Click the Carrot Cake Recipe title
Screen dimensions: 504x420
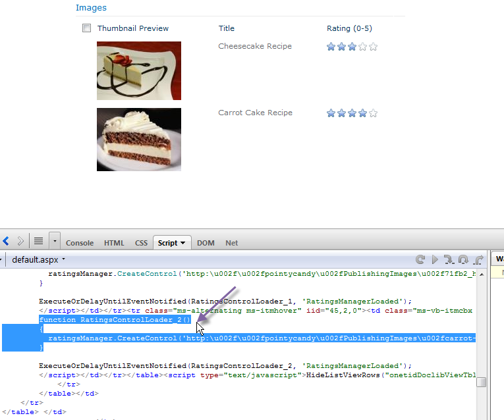coord(255,113)
